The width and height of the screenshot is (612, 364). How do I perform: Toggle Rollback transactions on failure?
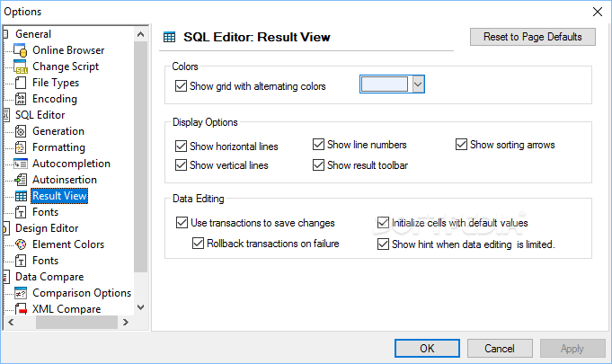pyautogui.click(x=198, y=244)
